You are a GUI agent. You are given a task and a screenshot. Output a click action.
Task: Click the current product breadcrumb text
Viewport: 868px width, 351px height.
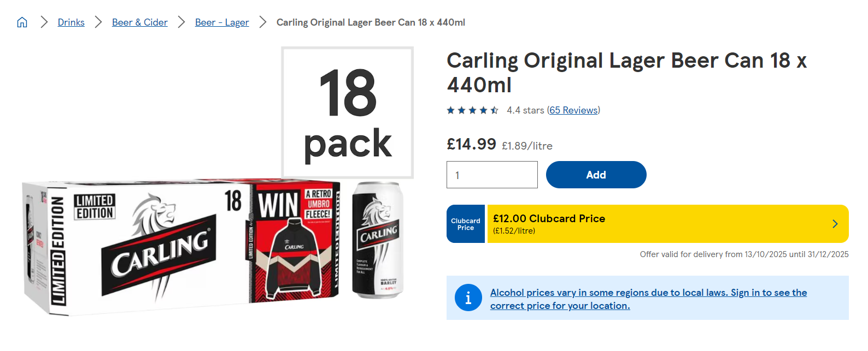coord(371,22)
